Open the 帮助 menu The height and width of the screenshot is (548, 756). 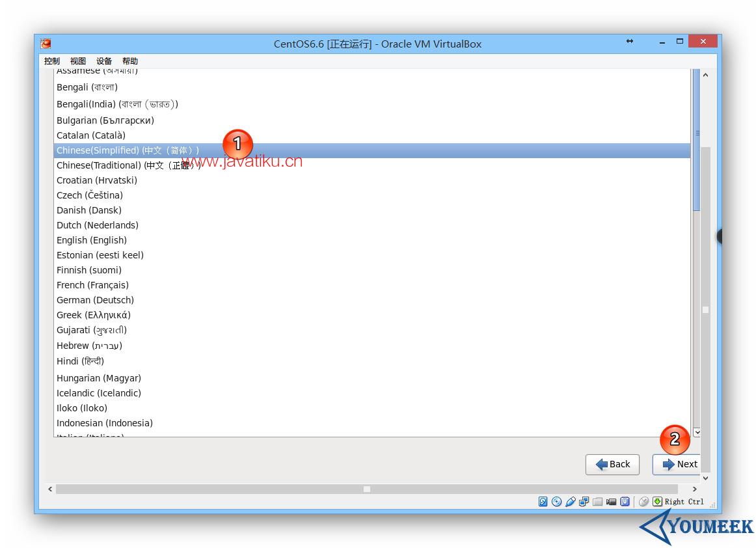129,61
